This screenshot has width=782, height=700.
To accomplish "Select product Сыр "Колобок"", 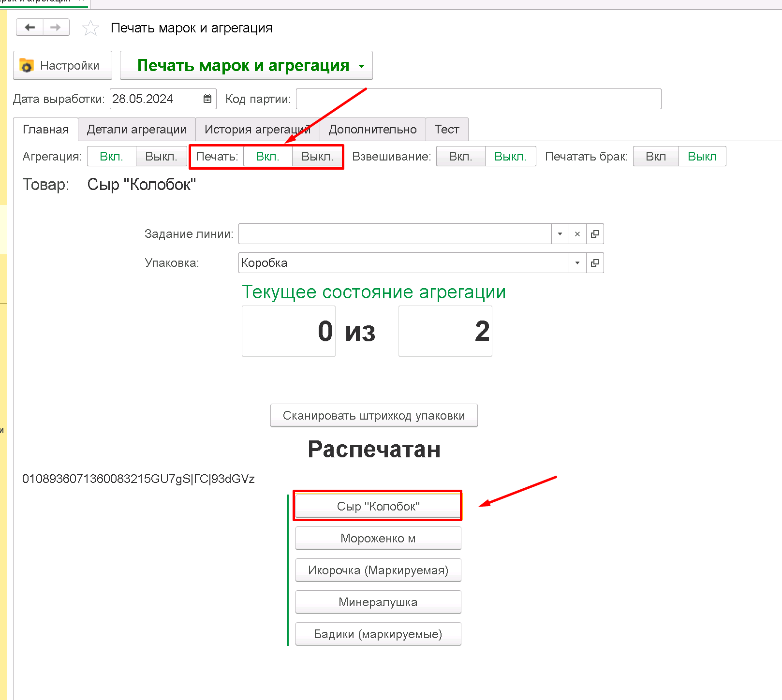I will pos(378,506).
